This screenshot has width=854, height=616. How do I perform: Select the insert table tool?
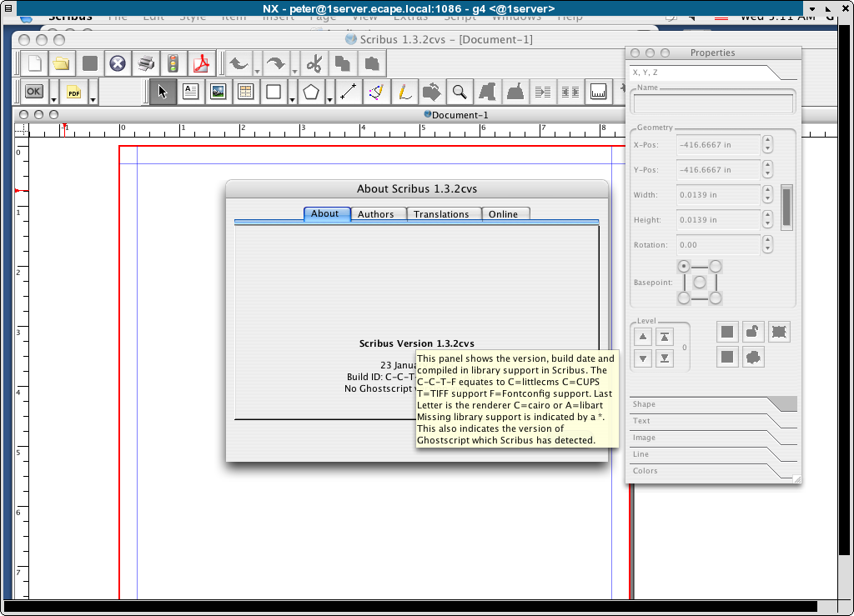[245, 92]
